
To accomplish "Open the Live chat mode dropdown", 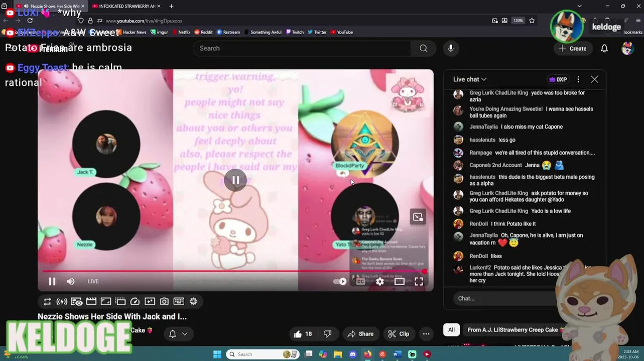I will [470, 79].
